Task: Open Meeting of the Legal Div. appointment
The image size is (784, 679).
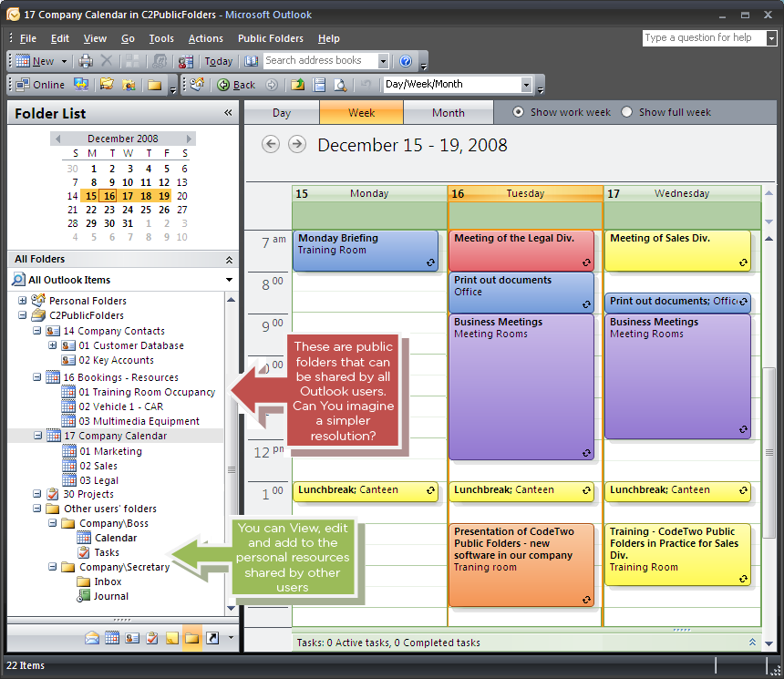Action: pyautogui.click(x=521, y=251)
